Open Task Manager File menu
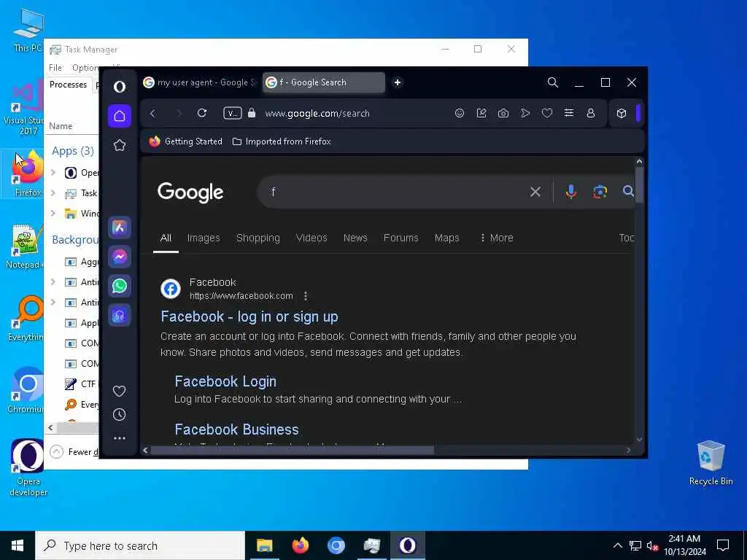 click(x=55, y=68)
